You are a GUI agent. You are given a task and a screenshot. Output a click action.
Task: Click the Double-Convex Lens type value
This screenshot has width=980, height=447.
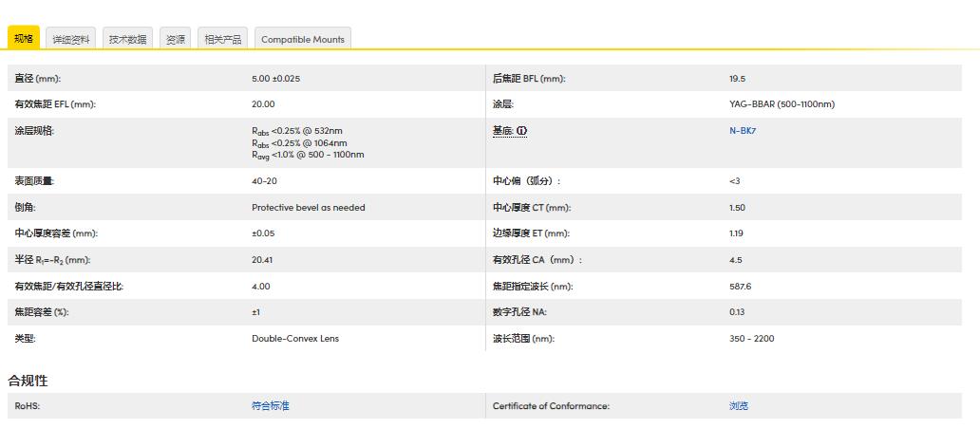[x=294, y=338]
